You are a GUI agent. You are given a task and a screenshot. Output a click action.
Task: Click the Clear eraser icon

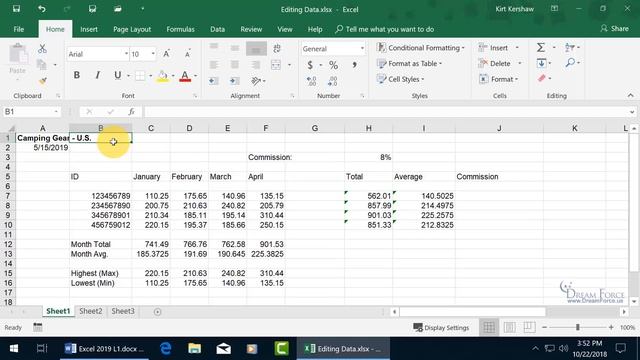542,78
